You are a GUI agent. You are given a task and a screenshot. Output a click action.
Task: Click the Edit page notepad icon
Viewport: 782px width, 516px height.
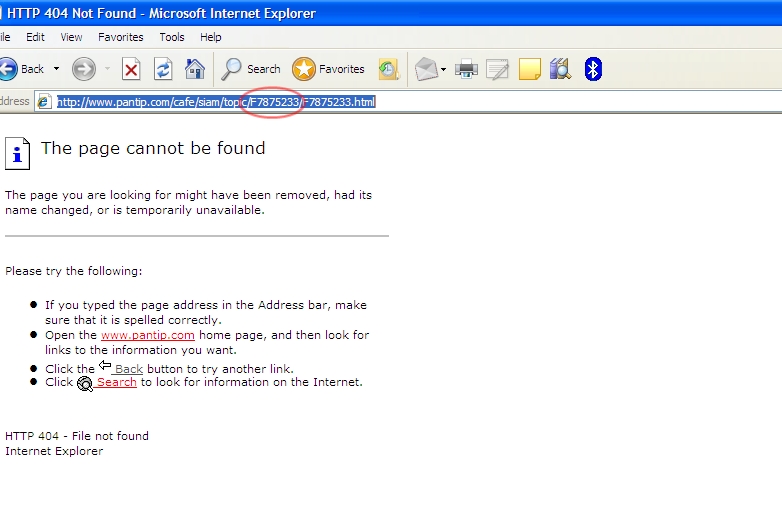click(x=497, y=69)
